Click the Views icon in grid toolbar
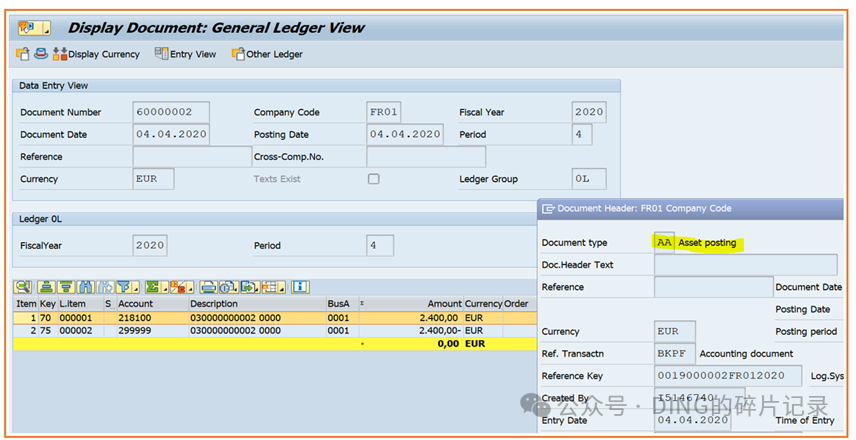 coord(228,287)
